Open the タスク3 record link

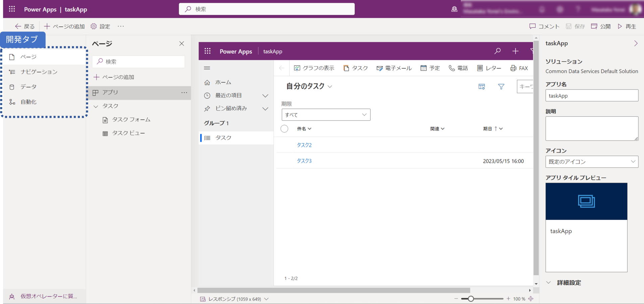click(304, 161)
